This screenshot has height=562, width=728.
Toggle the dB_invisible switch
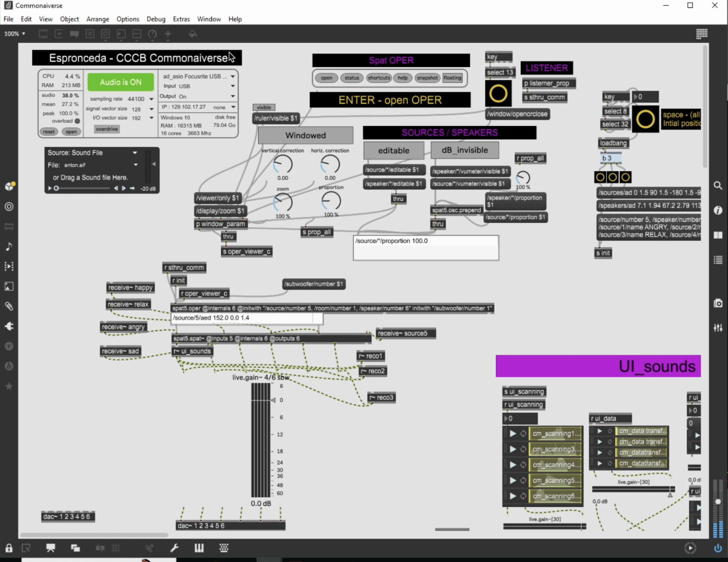point(464,150)
